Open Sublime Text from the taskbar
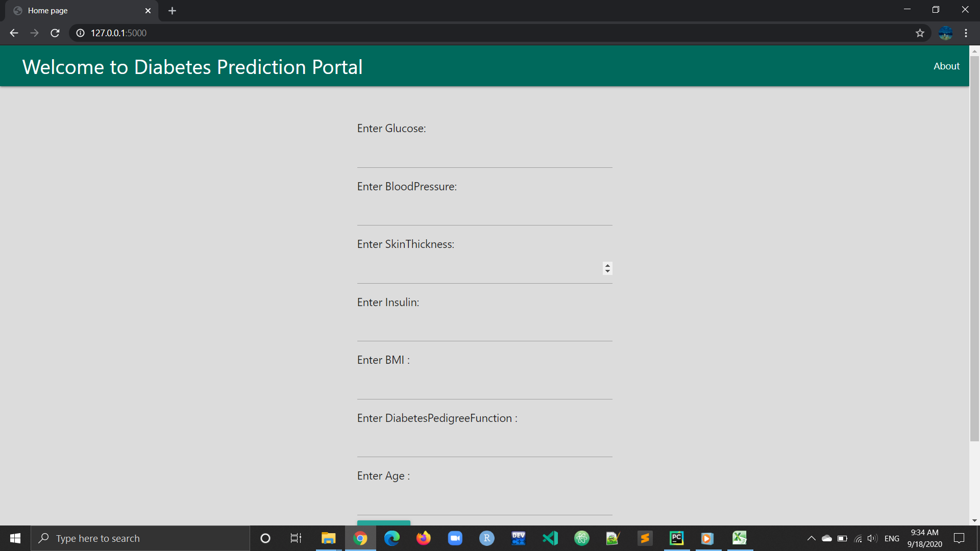The height and width of the screenshot is (551, 980). click(x=645, y=538)
